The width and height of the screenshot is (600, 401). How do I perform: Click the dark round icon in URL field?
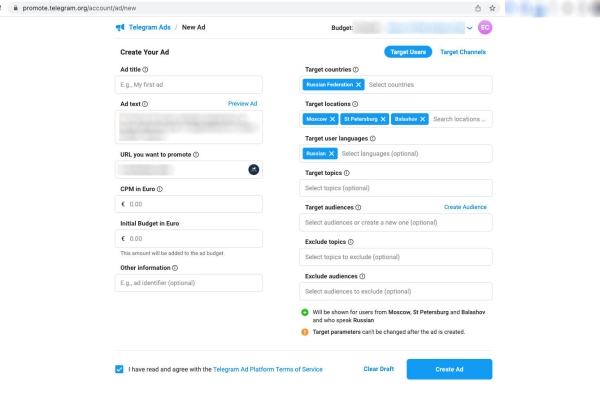point(254,170)
